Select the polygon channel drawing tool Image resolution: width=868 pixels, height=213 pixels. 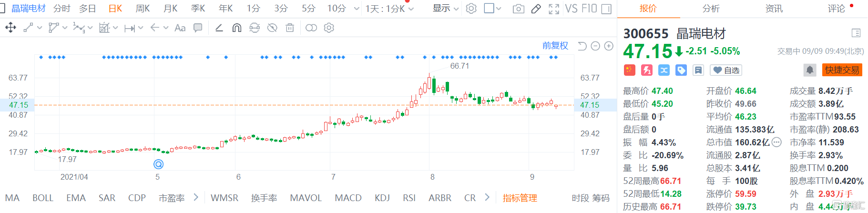tap(53, 28)
